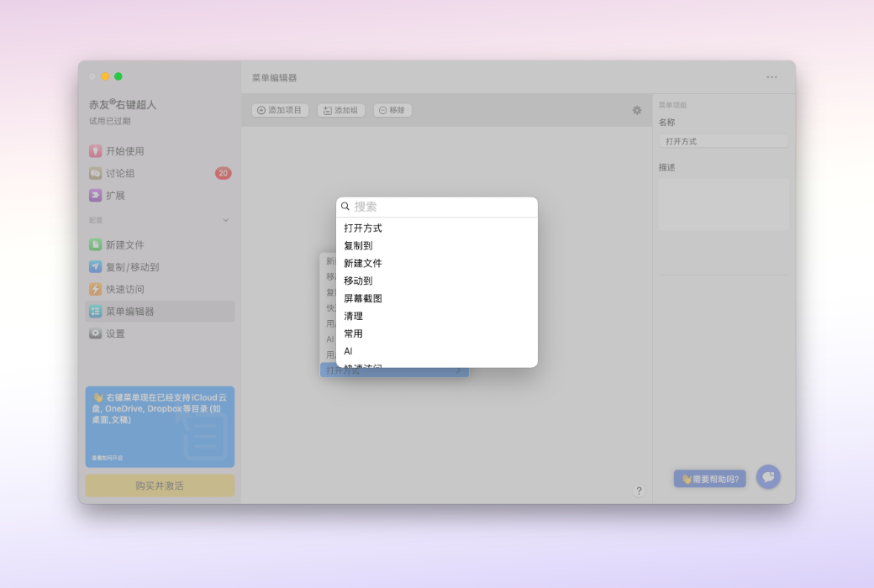Click the 设置 gear icon in sidebar
This screenshot has width=874, height=588.
(95, 333)
